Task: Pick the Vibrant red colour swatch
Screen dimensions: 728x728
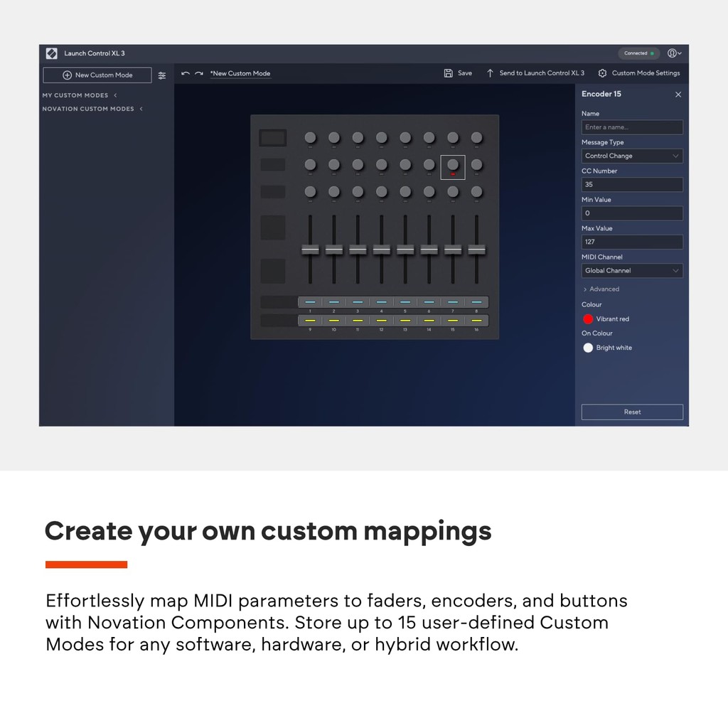Action: [x=588, y=319]
